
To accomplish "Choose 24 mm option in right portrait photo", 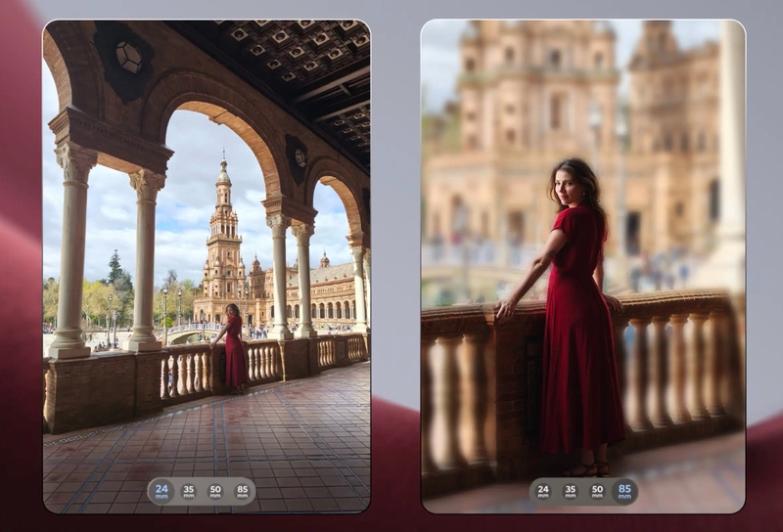I will point(543,492).
